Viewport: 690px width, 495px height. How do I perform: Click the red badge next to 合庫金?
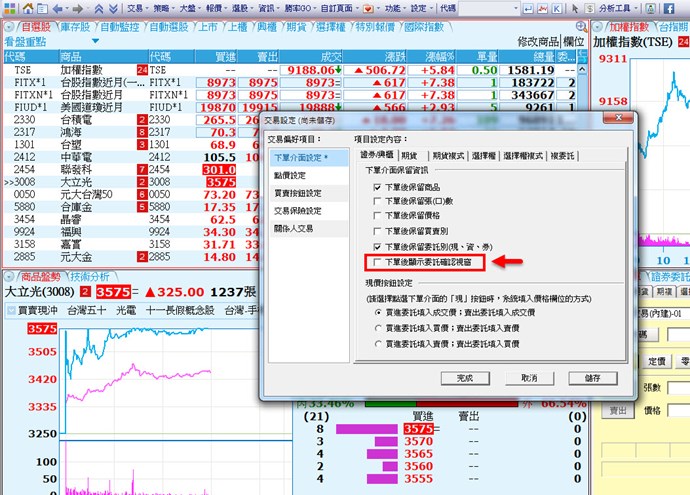142,207
